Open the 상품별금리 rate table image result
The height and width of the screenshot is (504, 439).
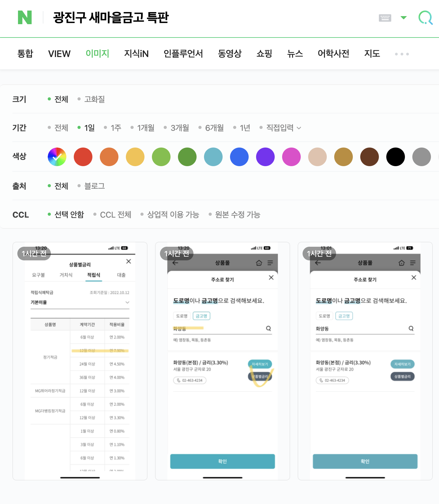tap(80, 361)
